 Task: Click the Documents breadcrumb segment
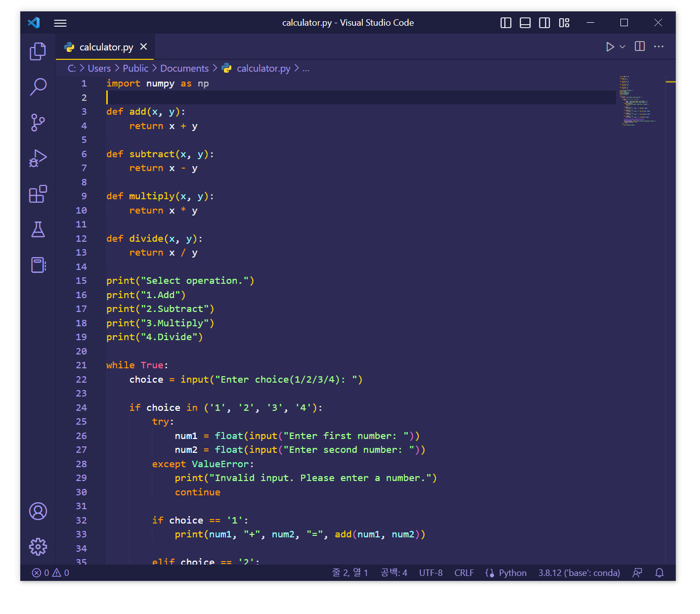click(184, 68)
